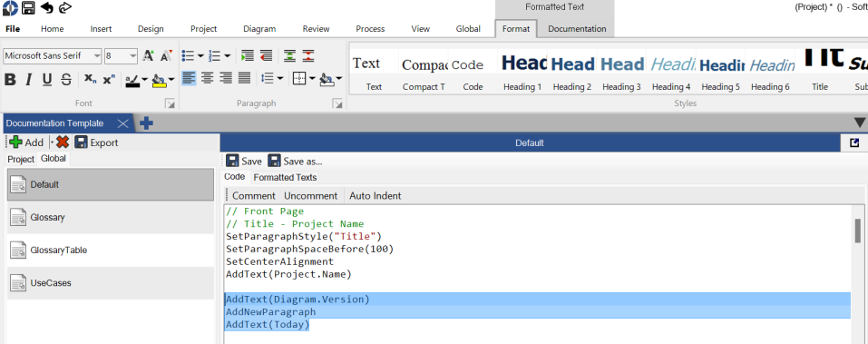
Task: Open the File menu
Action: tap(13, 29)
